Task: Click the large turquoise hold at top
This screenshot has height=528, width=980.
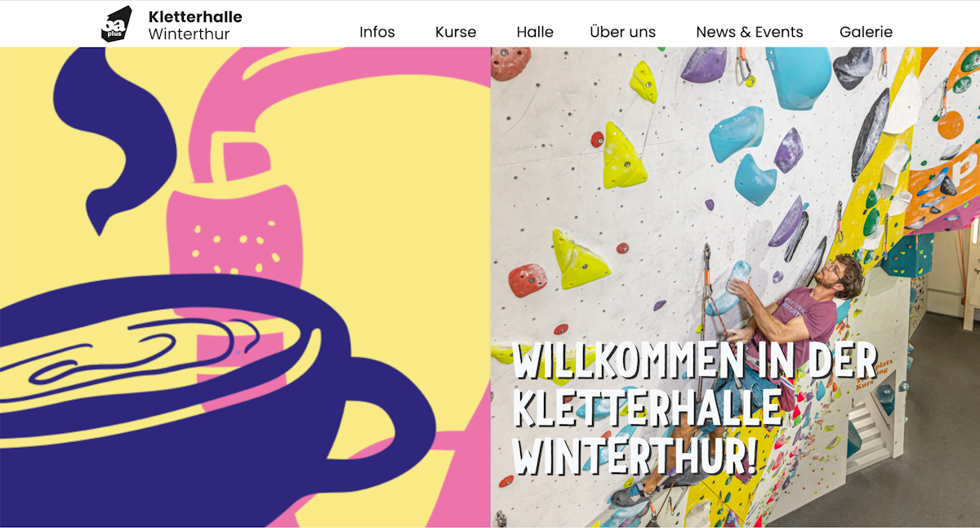Action: (x=797, y=77)
